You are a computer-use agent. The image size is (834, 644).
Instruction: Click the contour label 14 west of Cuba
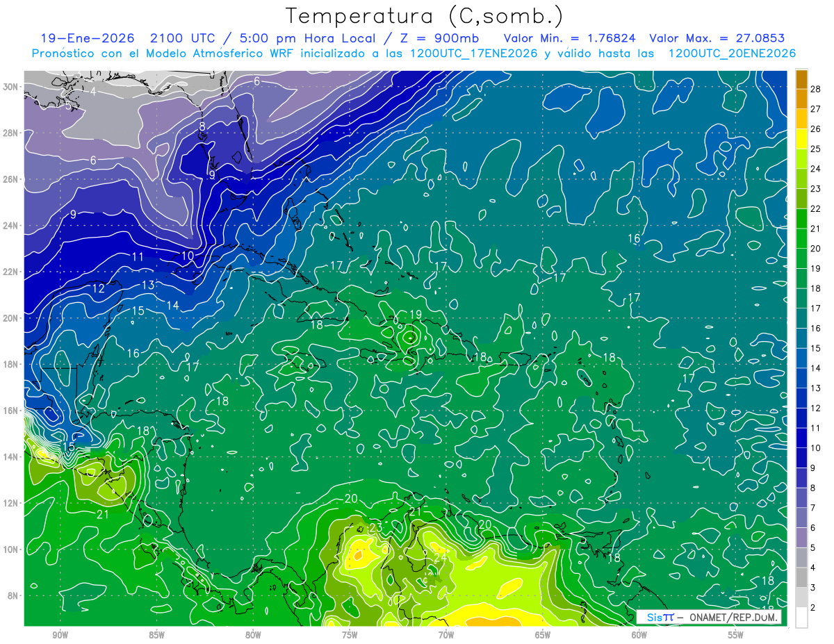click(172, 305)
